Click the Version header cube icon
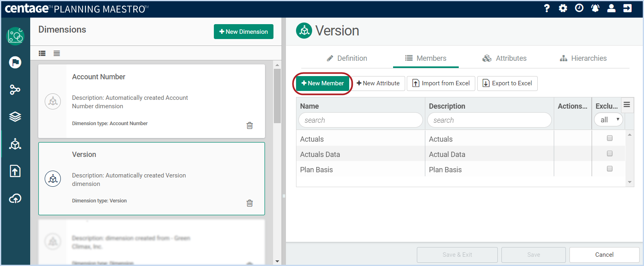The width and height of the screenshot is (644, 266). (x=304, y=31)
